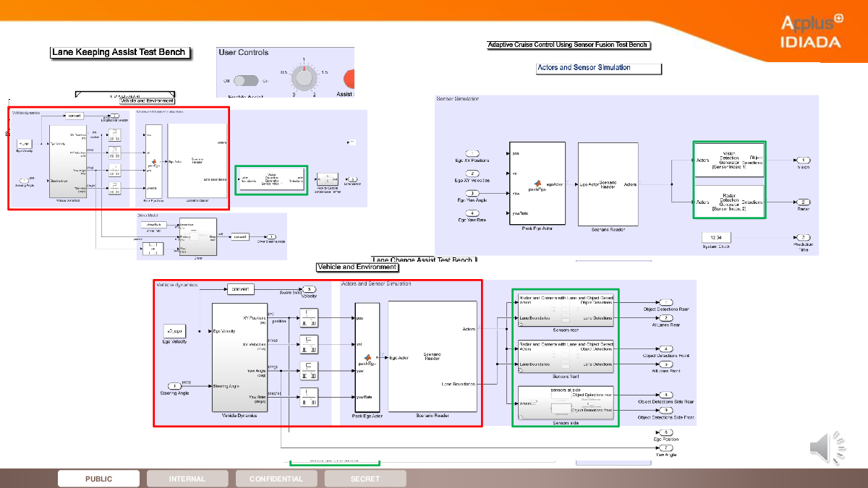Select the All Lanes Rear outport

667,318
